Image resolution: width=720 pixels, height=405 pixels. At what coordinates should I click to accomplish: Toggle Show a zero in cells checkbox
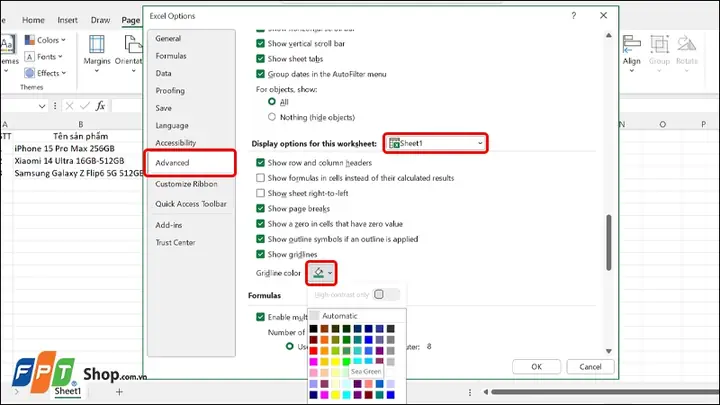coord(260,224)
